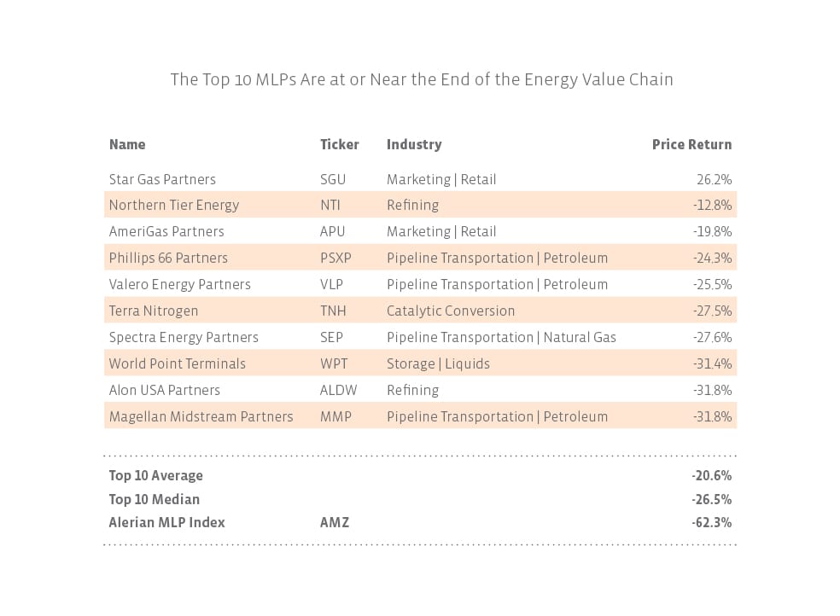Select the Star Gas Partners name
The image size is (840, 616).
coord(162,180)
